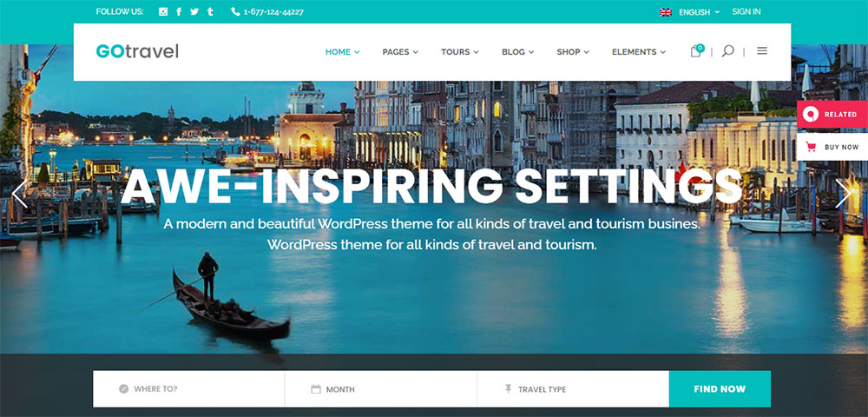Open the Twitter bird icon
Screen dimensions: 868x417
[x=194, y=11]
